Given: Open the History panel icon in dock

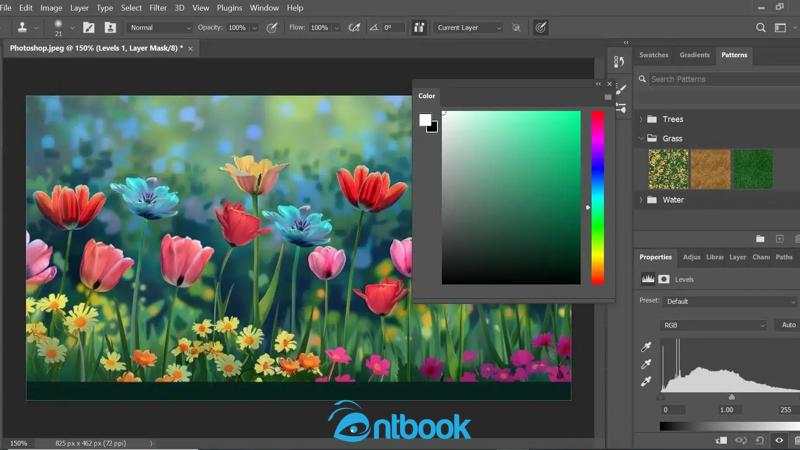Looking at the screenshot, I should (619, 62).
